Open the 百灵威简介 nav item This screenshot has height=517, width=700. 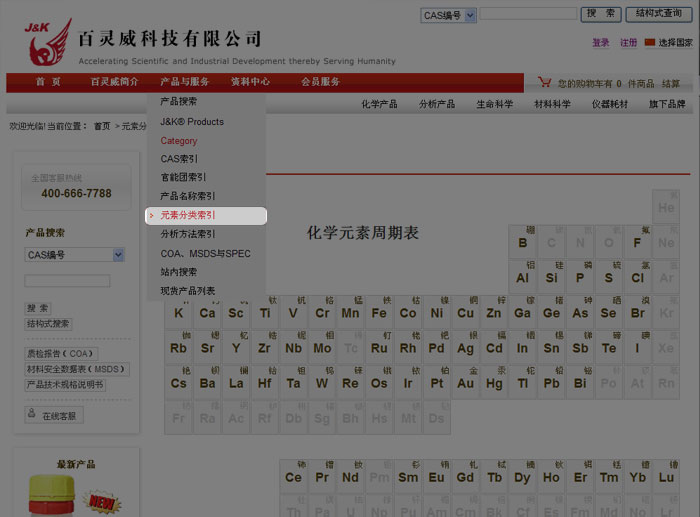(114, 82)
